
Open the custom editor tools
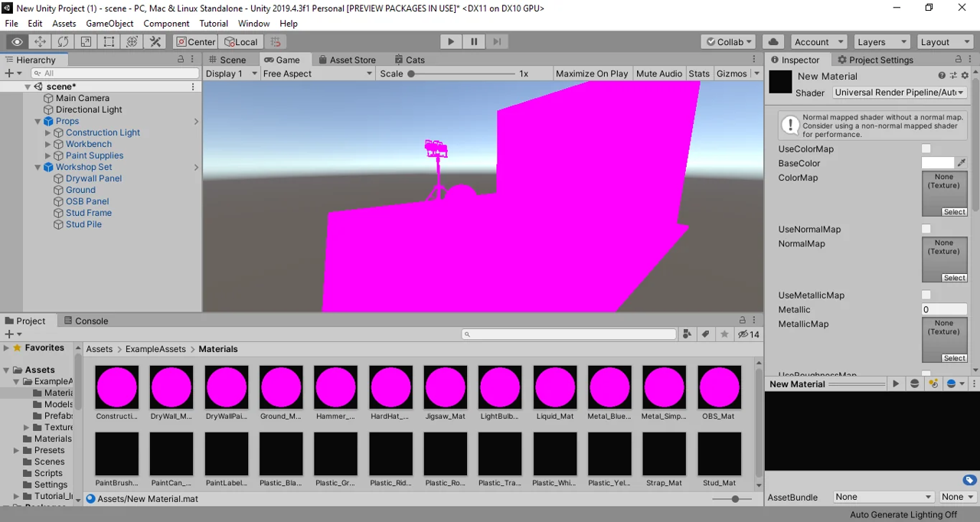tap(155, 42)
